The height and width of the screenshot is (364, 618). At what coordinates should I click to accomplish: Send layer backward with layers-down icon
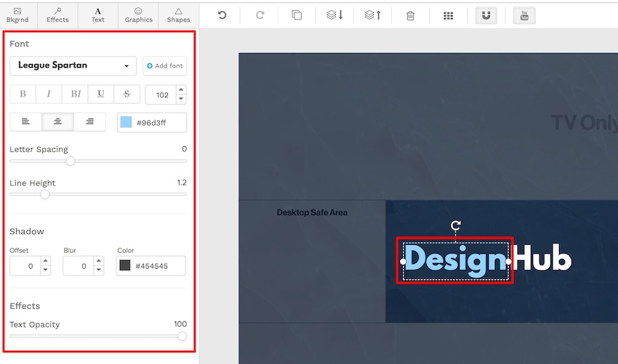click(x=334, y=15)
